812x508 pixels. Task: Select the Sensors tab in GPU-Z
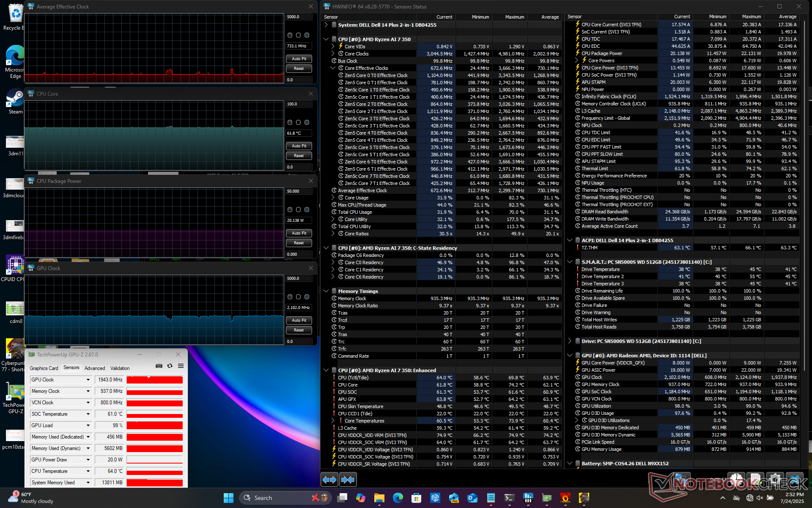[71, 368]
